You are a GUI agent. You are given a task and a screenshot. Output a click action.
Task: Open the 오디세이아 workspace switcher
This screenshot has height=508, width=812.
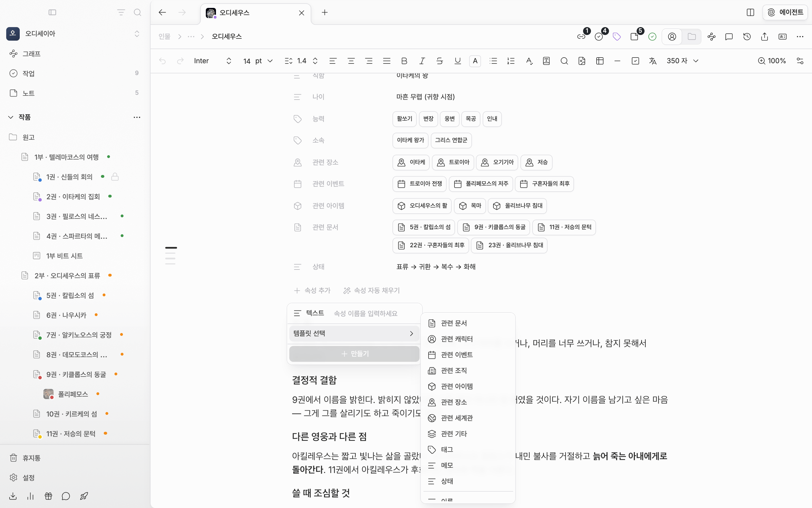tap(73, 34)
